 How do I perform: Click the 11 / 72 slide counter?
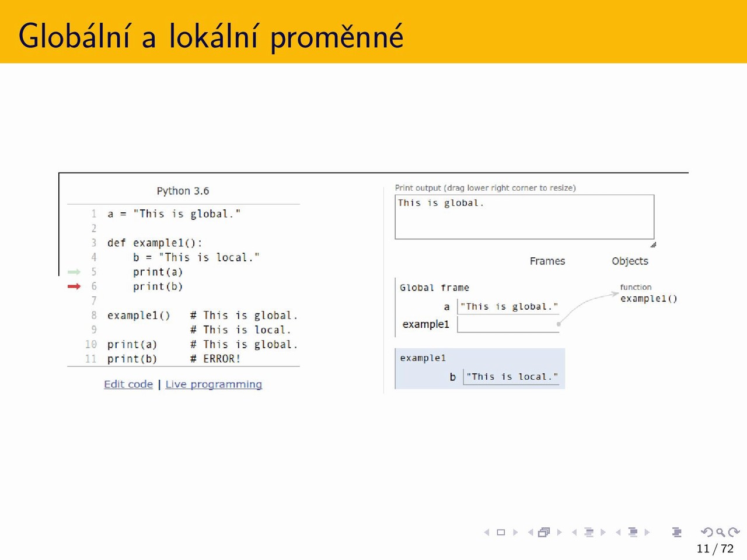pos(715,548)
